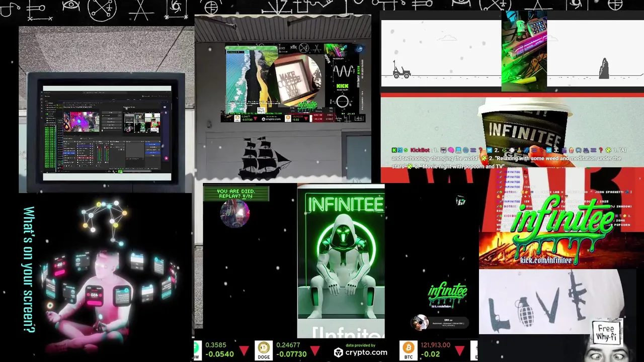This screenshot has height=362, width=644.
Task: Click the 'Free Why-fi' sign
Action: pos(606,332)
